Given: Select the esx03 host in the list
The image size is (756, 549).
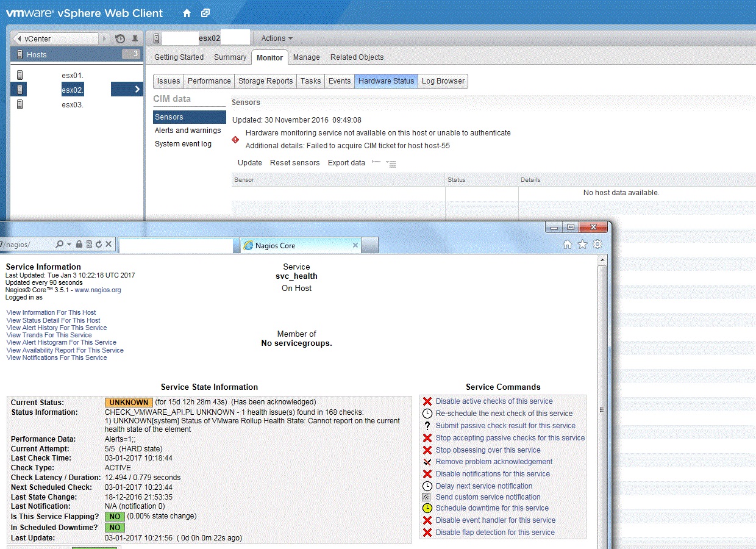Looking at the screenshot, I should pos(72,105).
